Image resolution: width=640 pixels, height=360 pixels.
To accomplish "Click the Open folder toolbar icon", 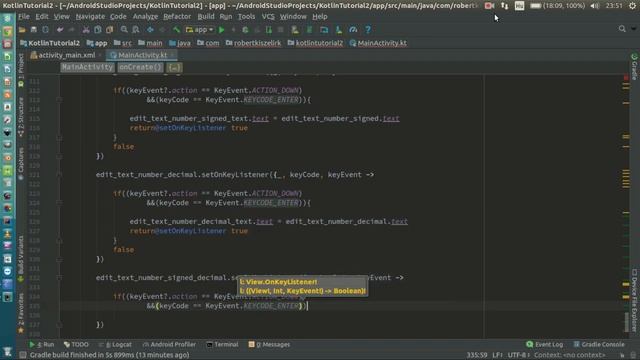I will click(22, 29).
